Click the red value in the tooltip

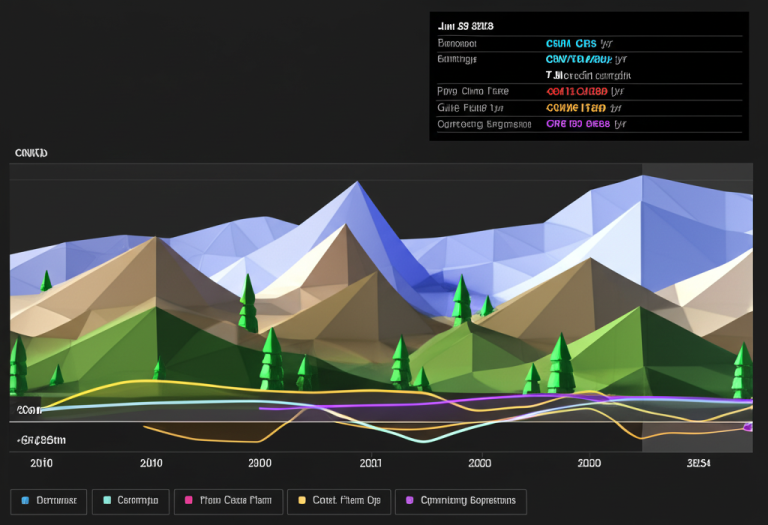pos(576,92)
